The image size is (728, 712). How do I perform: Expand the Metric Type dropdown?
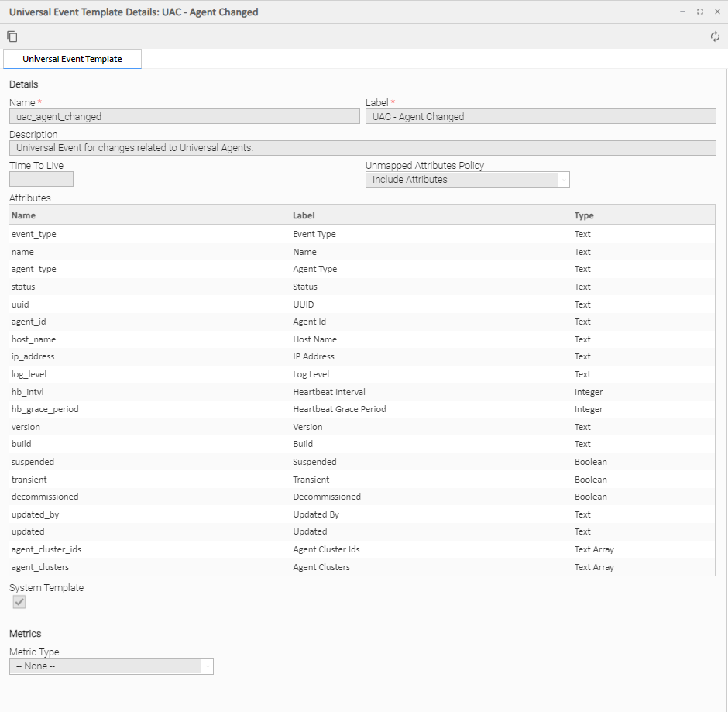pyautogui.click(x=111, y=666)
